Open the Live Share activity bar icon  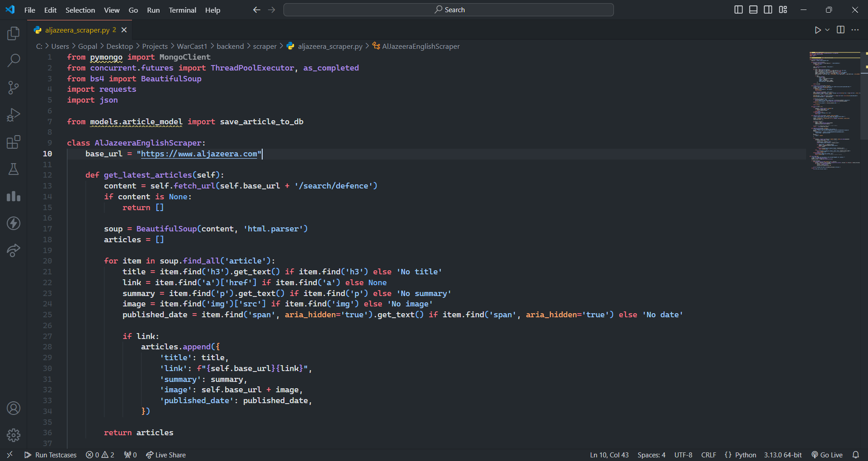point(14,250)
